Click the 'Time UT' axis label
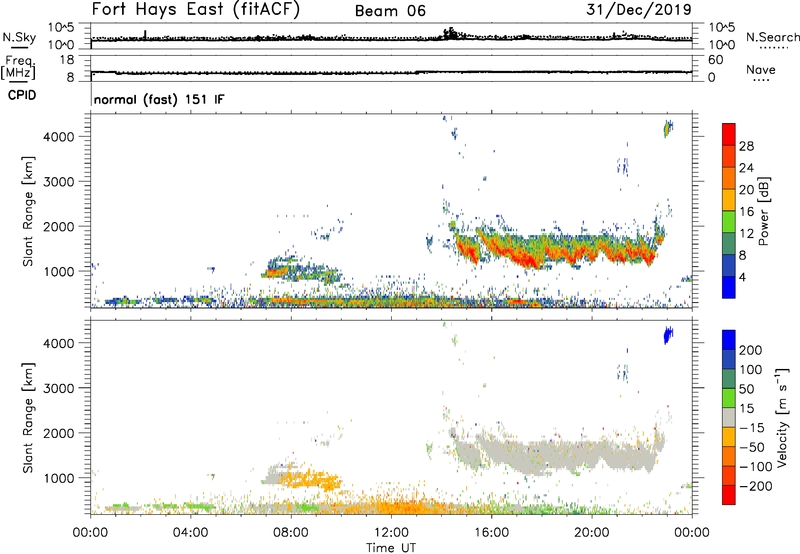 pos(391,547)
